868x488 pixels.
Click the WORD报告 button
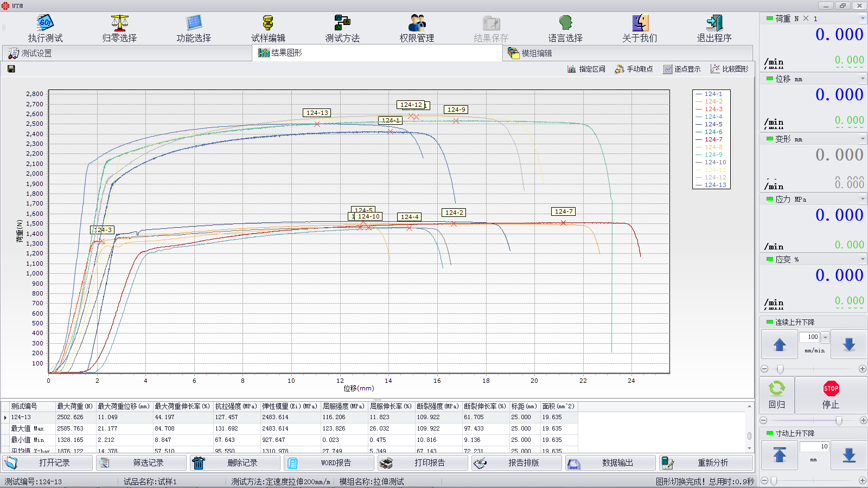click(x=329, y=463)
